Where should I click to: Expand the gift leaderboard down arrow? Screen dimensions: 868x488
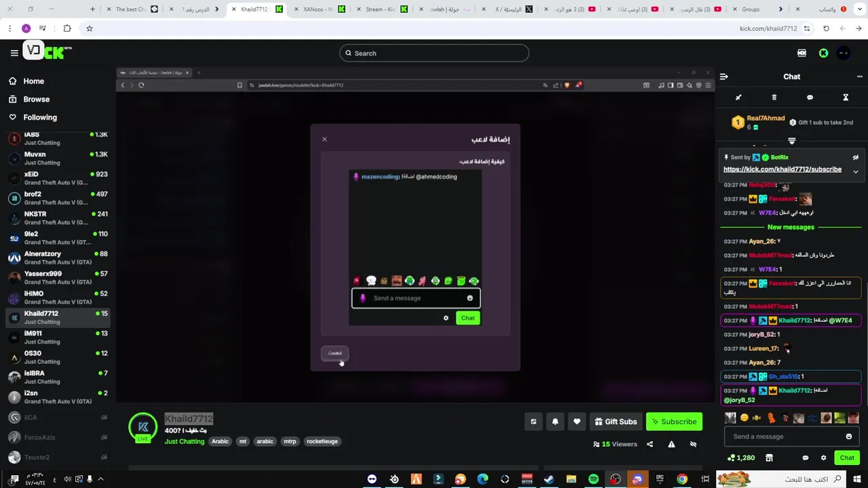[x=791, y=141]
